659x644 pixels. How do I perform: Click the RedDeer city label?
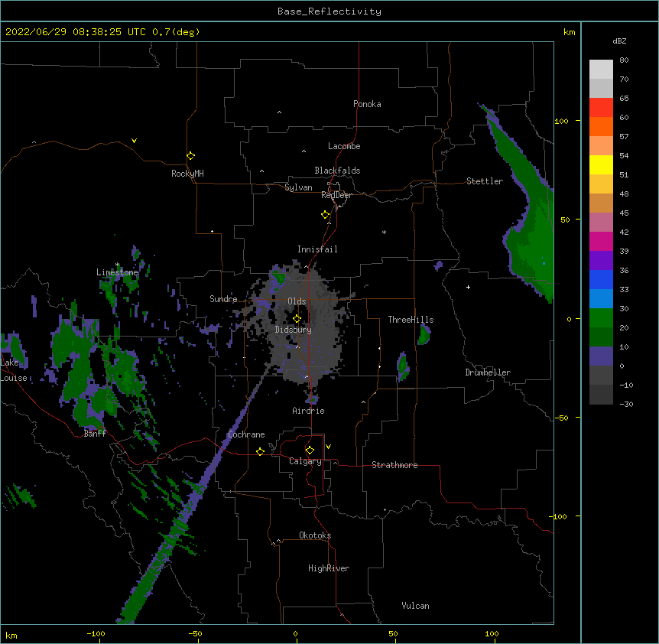(336, 195)
